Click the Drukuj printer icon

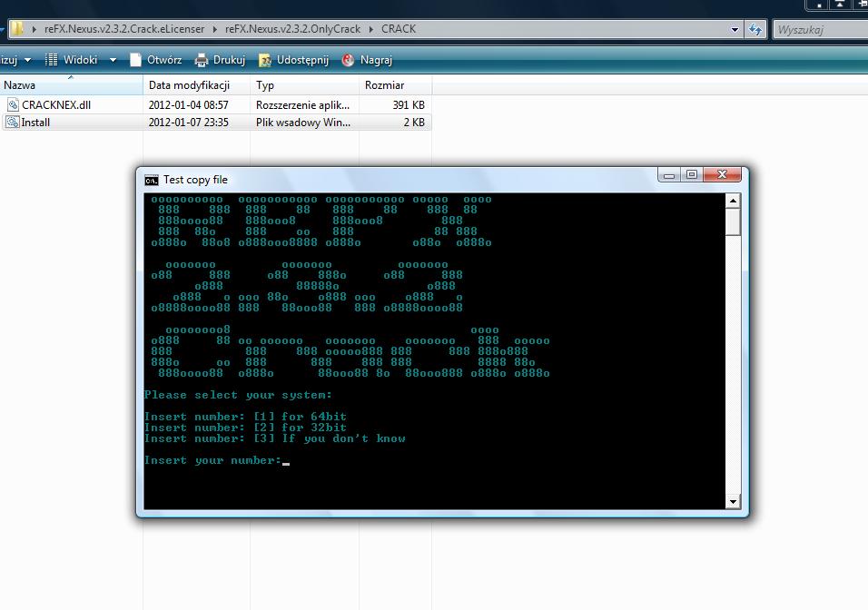pyautogui.click(x=202, y=60)
